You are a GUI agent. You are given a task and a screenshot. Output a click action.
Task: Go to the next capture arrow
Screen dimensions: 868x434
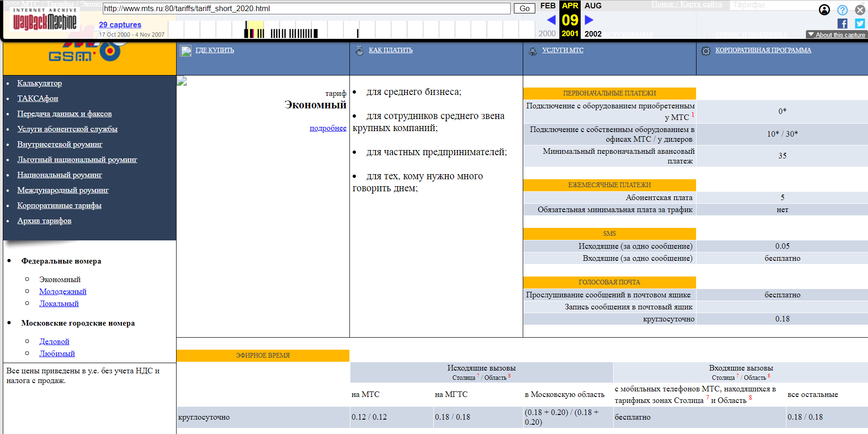coord(589,20)
